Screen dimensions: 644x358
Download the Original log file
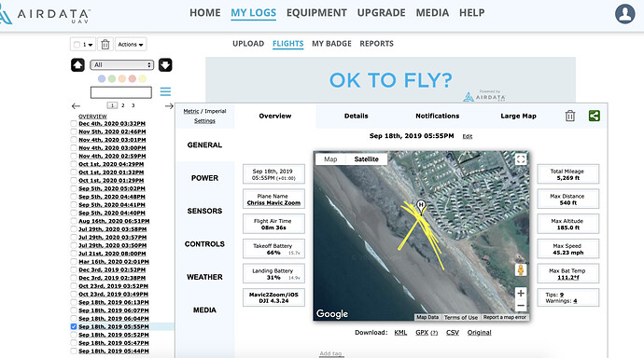tap(480, 333)
